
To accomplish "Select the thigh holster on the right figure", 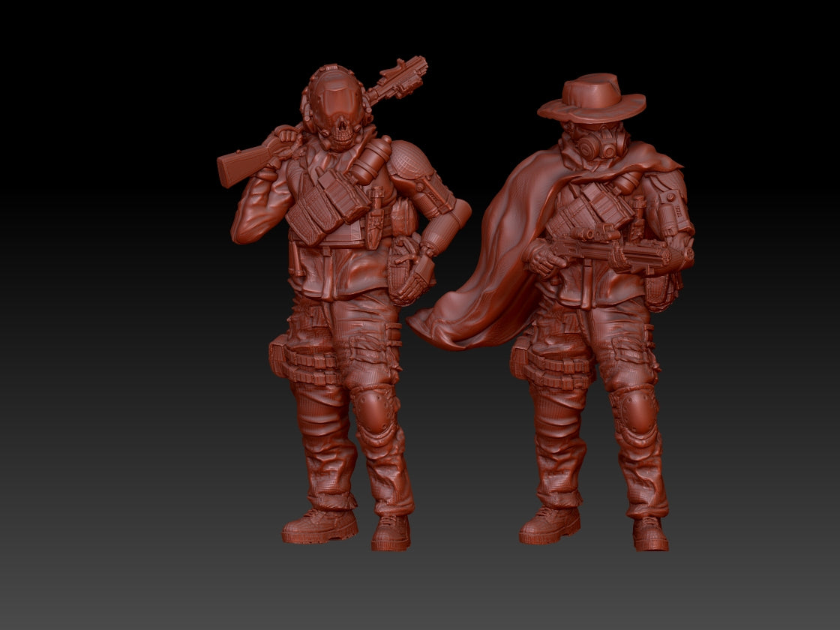I will 529,360.
